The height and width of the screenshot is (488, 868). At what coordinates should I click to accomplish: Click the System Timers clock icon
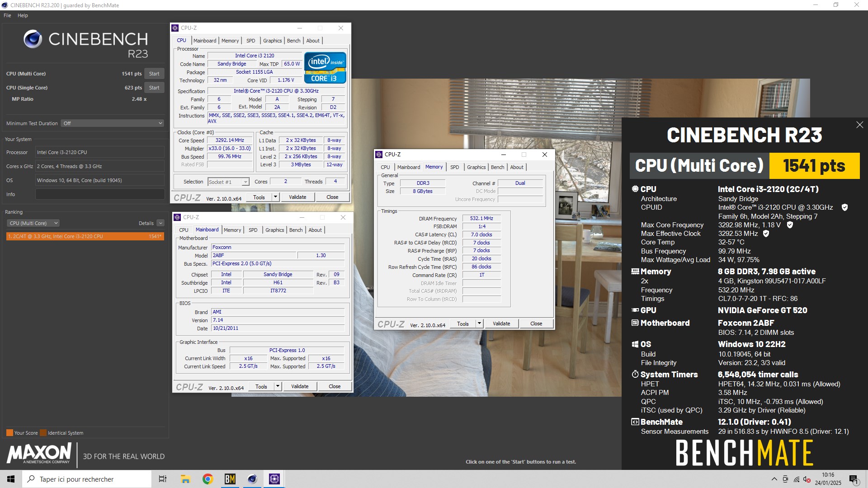(x=635, y=374)
